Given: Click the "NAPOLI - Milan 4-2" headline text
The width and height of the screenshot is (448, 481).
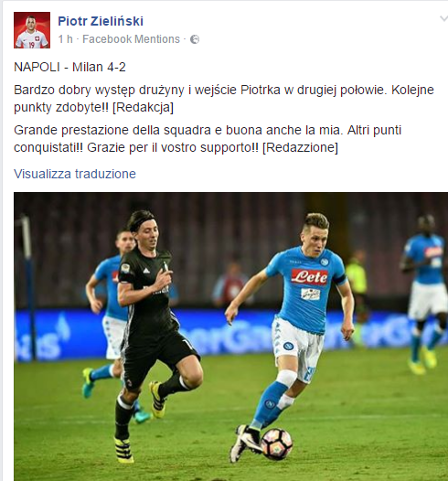Looking at the screenshot, I should [x=69, y=67].
